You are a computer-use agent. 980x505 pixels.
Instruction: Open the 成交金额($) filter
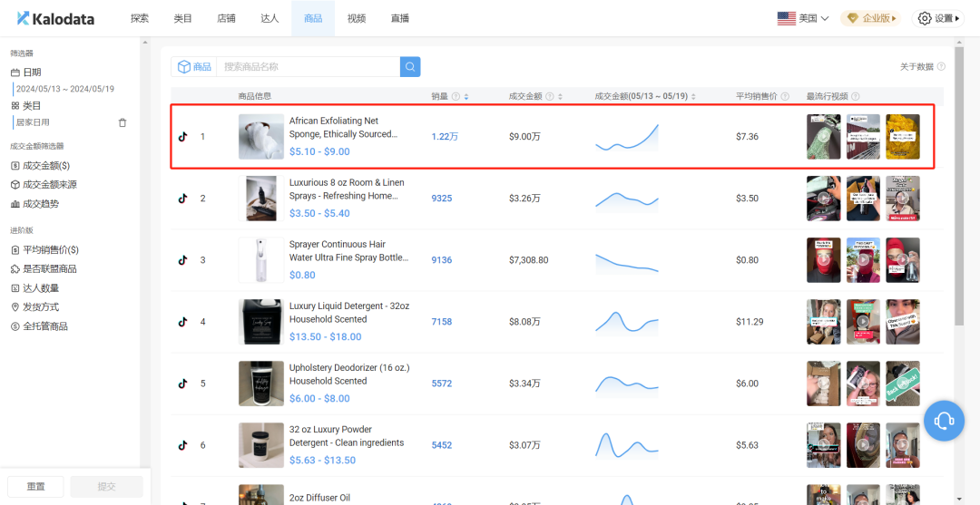pos(46,165)
